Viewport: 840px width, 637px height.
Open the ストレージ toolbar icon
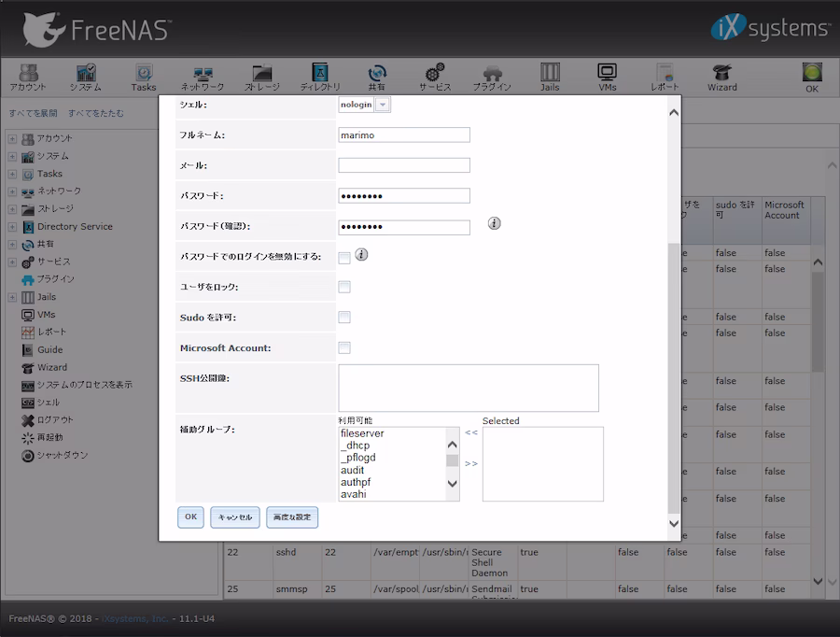[x=262, y=78]
